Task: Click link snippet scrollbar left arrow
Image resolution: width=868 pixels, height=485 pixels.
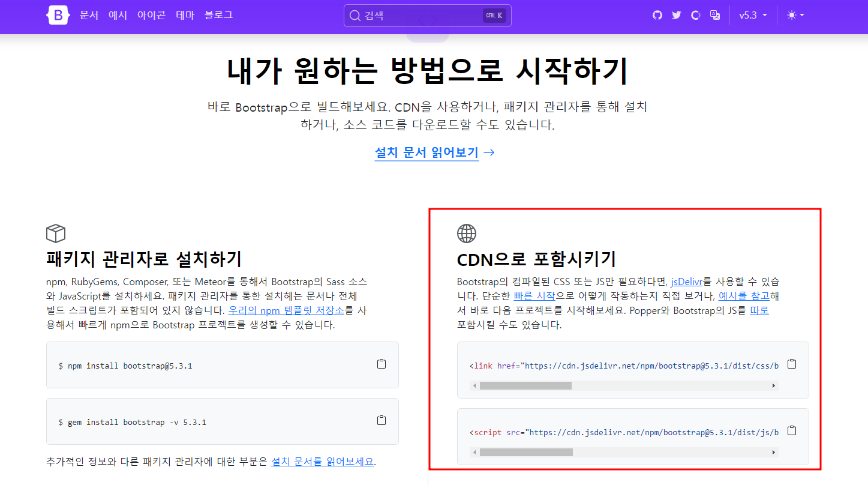Action: [474, 385]
